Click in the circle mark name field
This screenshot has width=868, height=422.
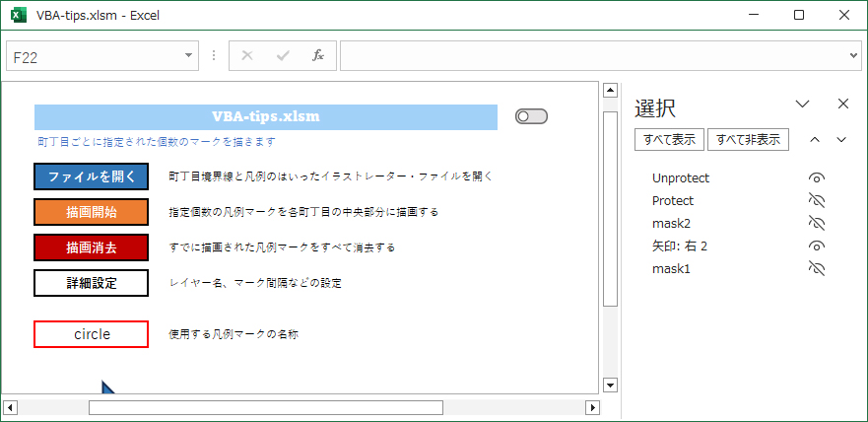point(92,334)
